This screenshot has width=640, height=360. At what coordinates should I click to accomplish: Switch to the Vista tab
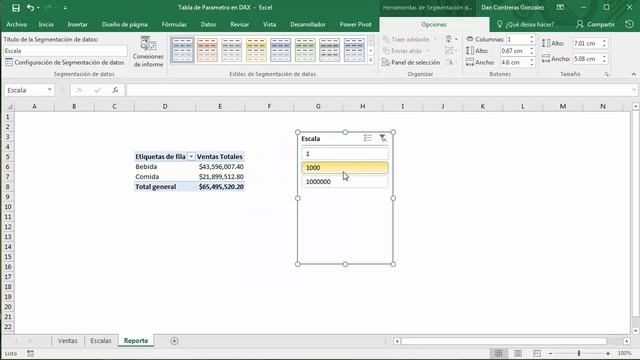point(269,24)
